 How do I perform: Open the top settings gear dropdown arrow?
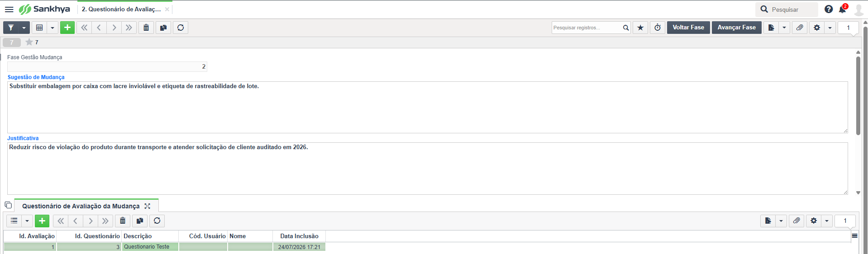(830, 28)
